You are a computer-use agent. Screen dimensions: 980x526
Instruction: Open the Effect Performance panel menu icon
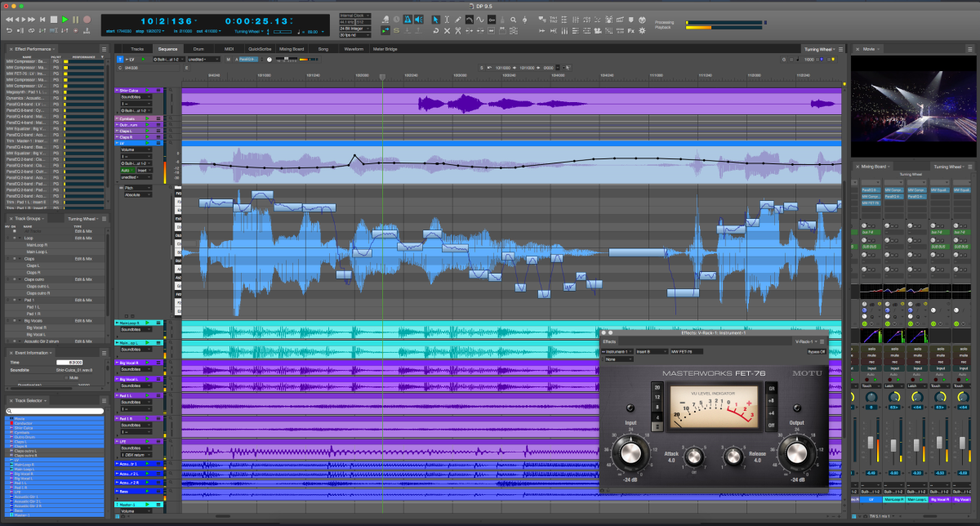(104, 49)
